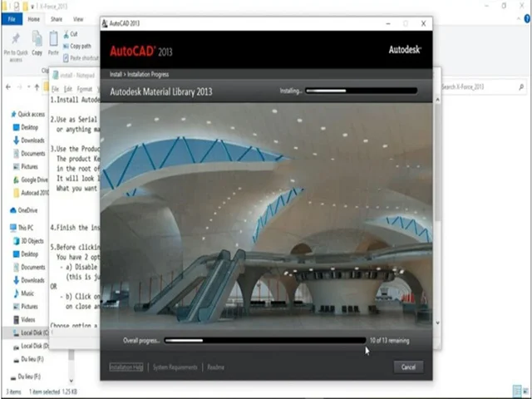Open Notepad Edit menu
This screenshot has height=399, width=532.
[68, 89]
